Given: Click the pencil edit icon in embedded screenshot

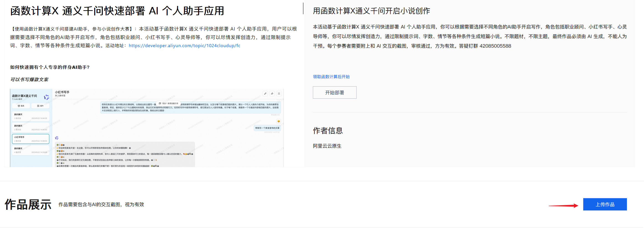Looking at the screenshot, I should [x=265, y=94].
